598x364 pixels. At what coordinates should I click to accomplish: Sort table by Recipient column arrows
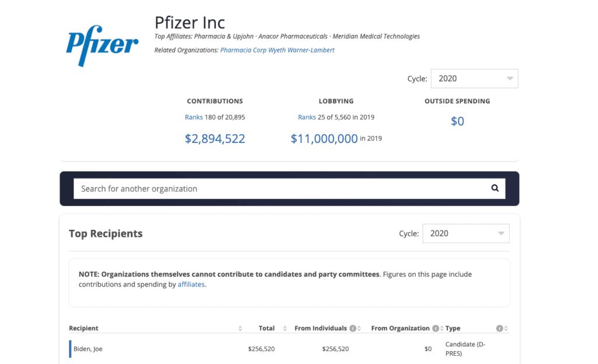pos(240,328)
